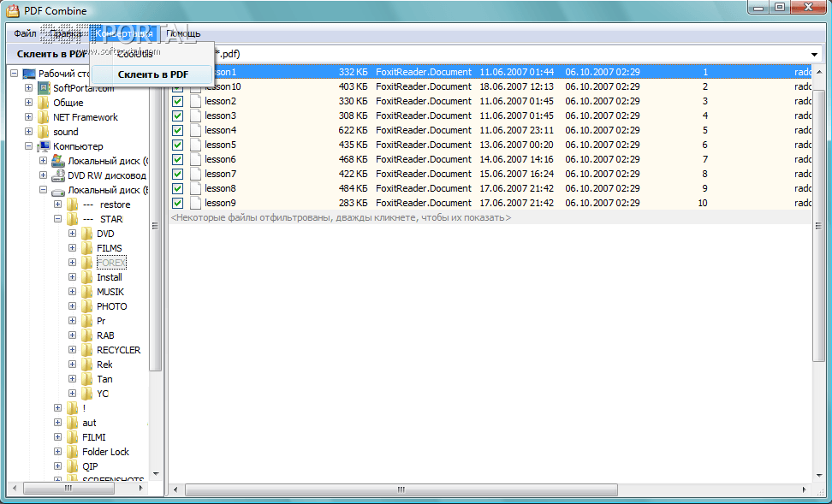The image size is (832, 504).
Task: Click the Общие folder icon
Action: point(44,103)
